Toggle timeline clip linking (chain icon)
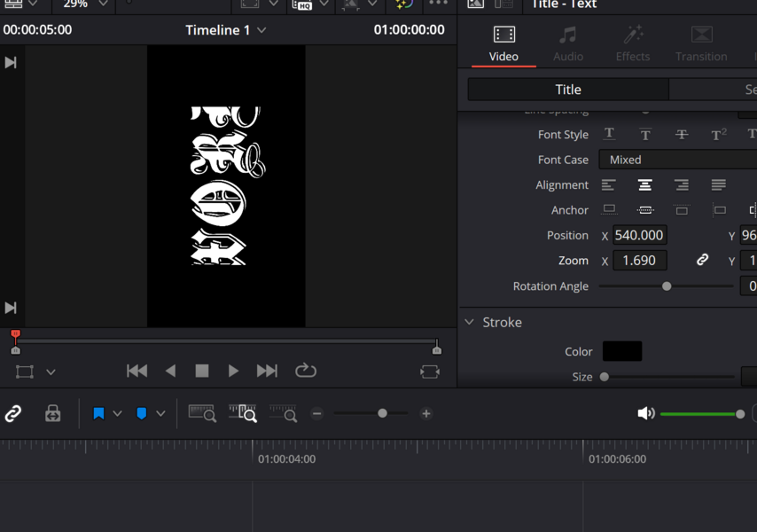The height and width of the screenshot is (532, 757). 13,413
